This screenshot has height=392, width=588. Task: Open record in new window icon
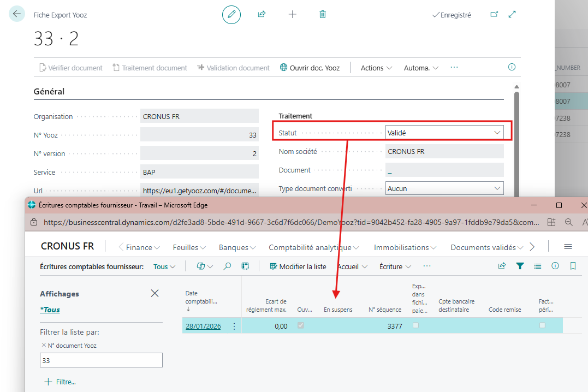494,15
